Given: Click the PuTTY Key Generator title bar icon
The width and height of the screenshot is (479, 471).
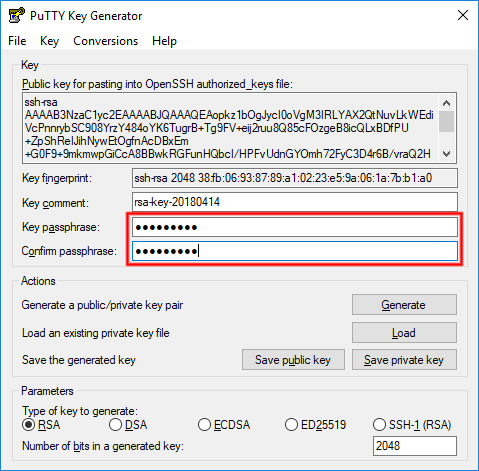Looking at the screenshot, I should 17,15.
